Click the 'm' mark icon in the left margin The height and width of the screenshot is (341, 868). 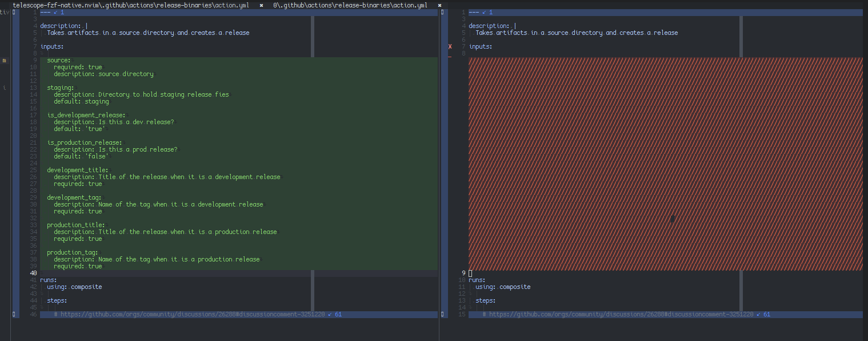pos(3,60)
